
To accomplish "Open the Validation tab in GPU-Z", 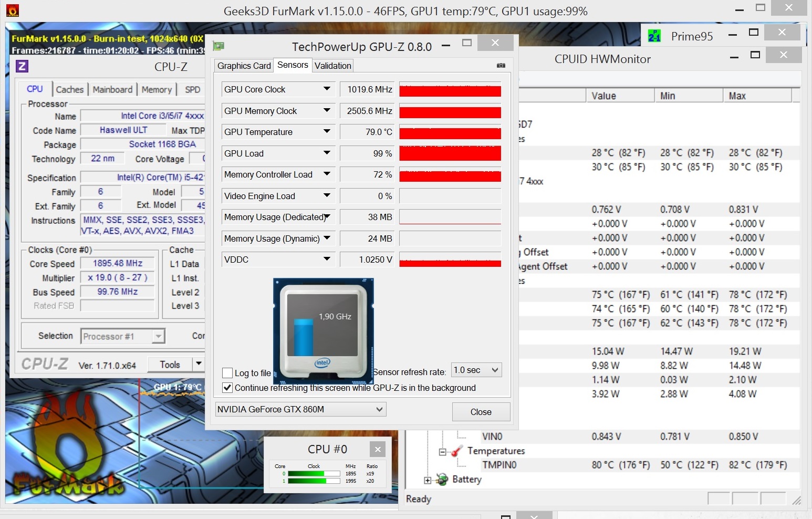I will click(x=333, y=66).
